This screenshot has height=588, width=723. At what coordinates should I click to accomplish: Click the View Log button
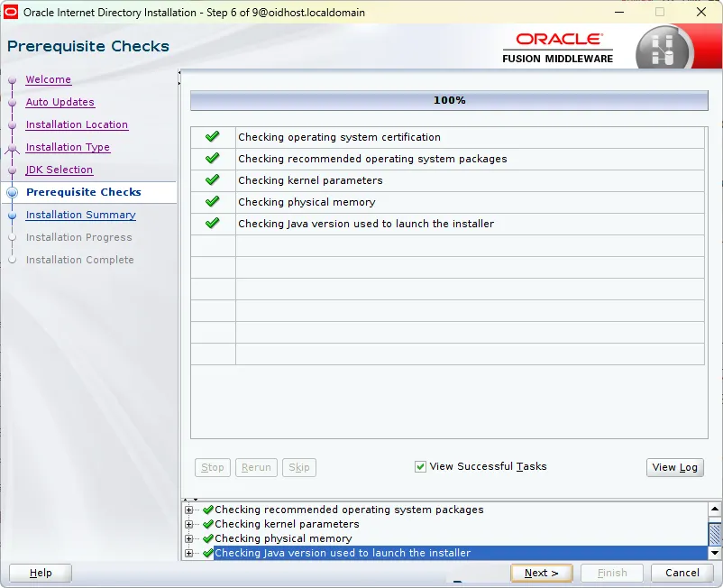pyautogui.click(x=674, y=467)
